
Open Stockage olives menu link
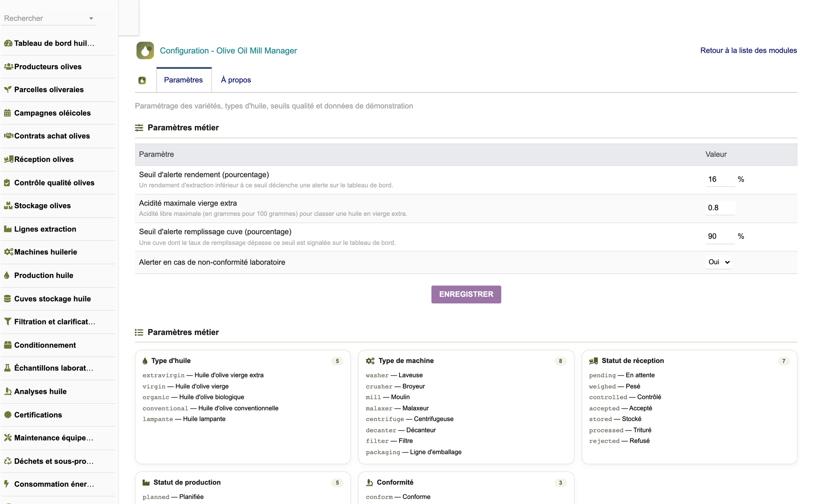click(x=42, y=206)
